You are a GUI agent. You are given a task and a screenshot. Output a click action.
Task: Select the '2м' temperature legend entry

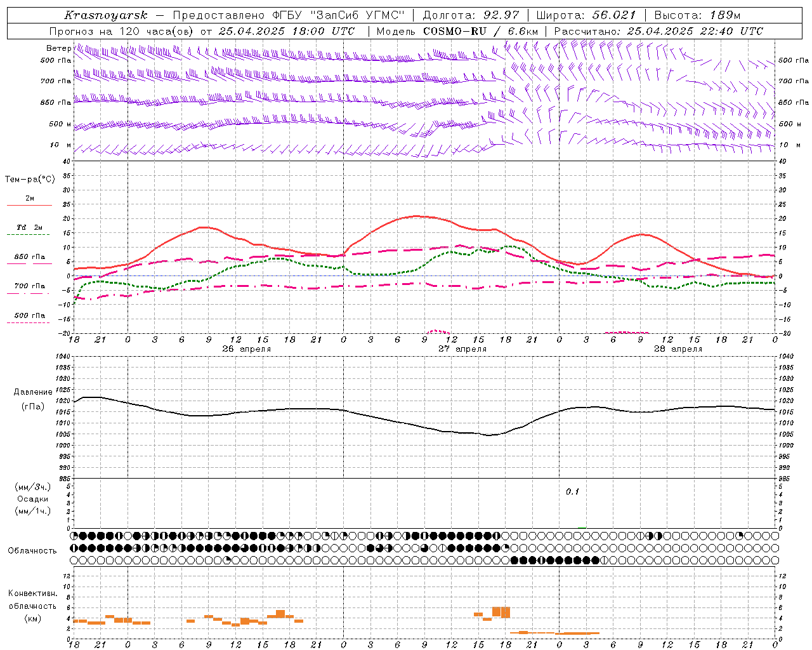(30, 198)
